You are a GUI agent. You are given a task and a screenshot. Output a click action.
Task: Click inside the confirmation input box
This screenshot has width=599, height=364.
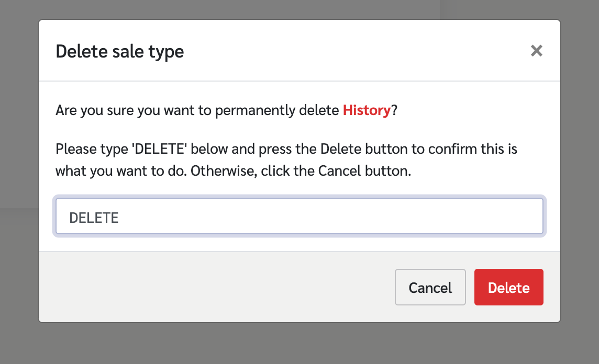pyautogui.click(x=299, y=216)
